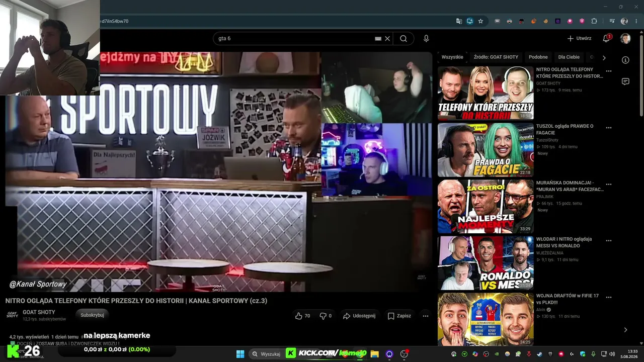The height and width of the screenshot is (362, 644).
Task: Click the video title "NITRO OGLĄDA TELEFONY" text
Action: 136,301
